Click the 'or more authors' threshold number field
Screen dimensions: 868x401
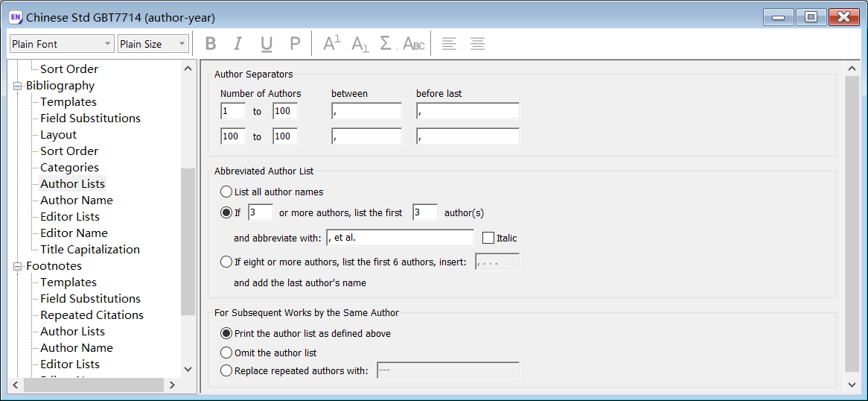point(261,212)
